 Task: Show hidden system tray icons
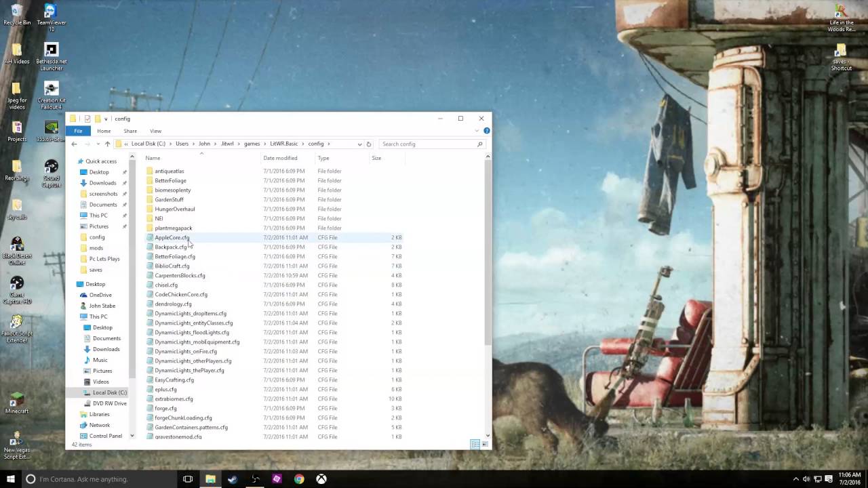[x=796, y=479]
